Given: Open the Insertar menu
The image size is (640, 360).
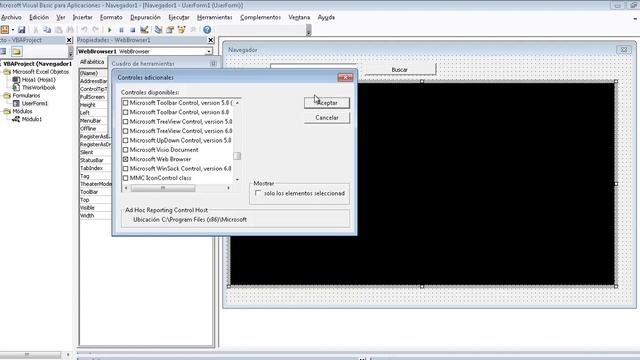Looking at the screenshot, I should point(82,18).
